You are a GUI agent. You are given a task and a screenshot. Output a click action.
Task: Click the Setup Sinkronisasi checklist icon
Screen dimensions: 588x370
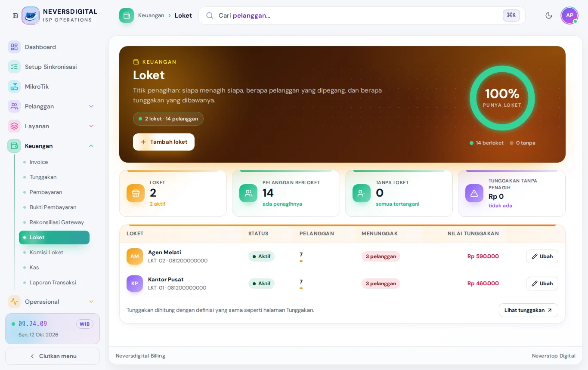(14, 67)
